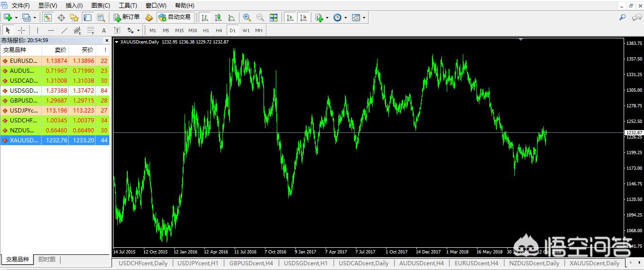Open the 图表(C) menu
Screen dimensions: 644x270
click(101, 5)
